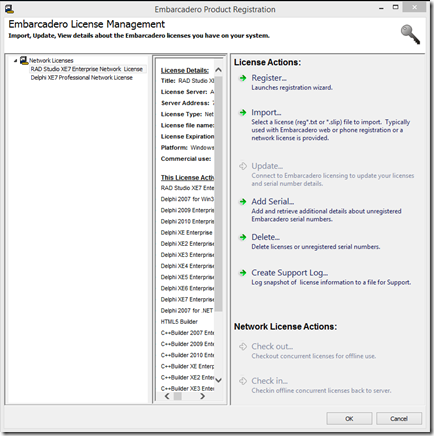The image size is (434, 436).
Task: Click the OK button
Action: click(x=349, y=419)
